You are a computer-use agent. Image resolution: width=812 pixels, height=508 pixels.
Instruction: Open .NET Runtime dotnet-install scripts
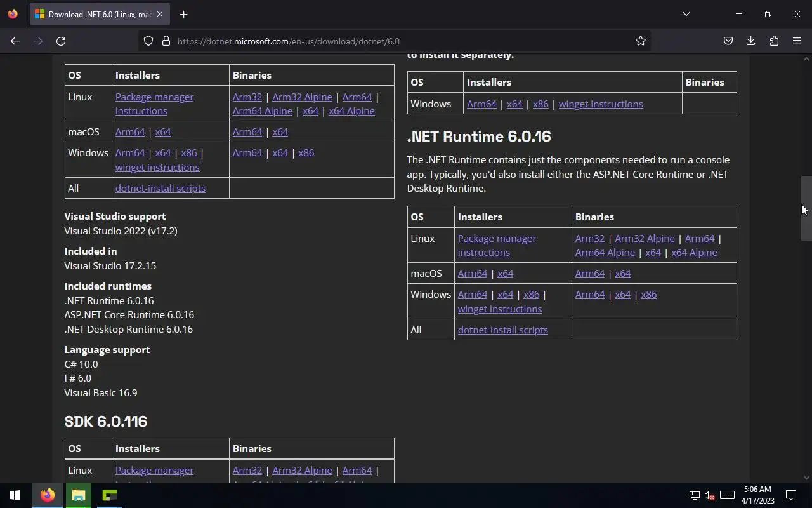pos(503,330)
